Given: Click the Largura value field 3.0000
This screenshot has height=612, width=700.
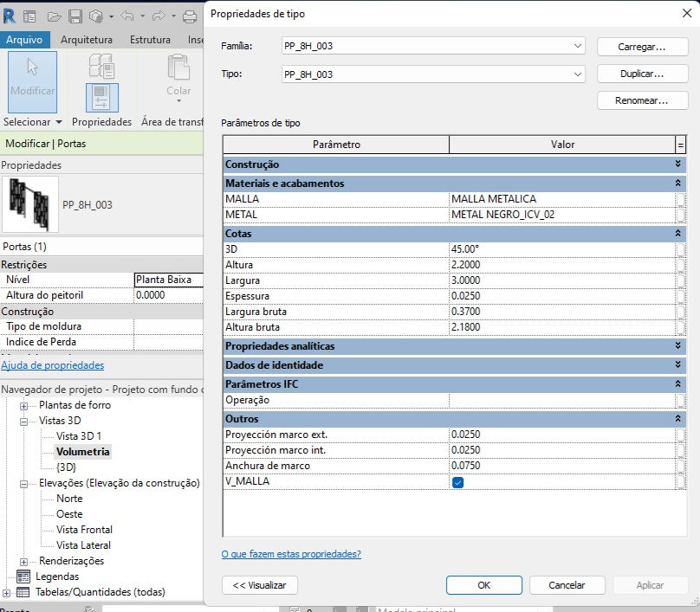Looking at the screenshot, I should 562,280.
